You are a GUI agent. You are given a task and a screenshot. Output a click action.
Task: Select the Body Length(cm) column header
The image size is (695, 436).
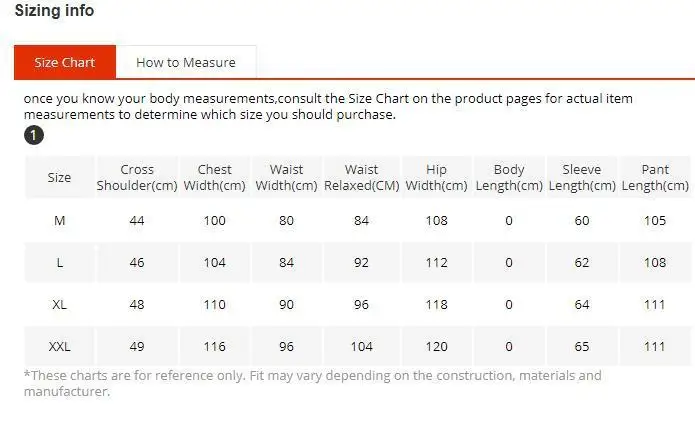point(508,177)
